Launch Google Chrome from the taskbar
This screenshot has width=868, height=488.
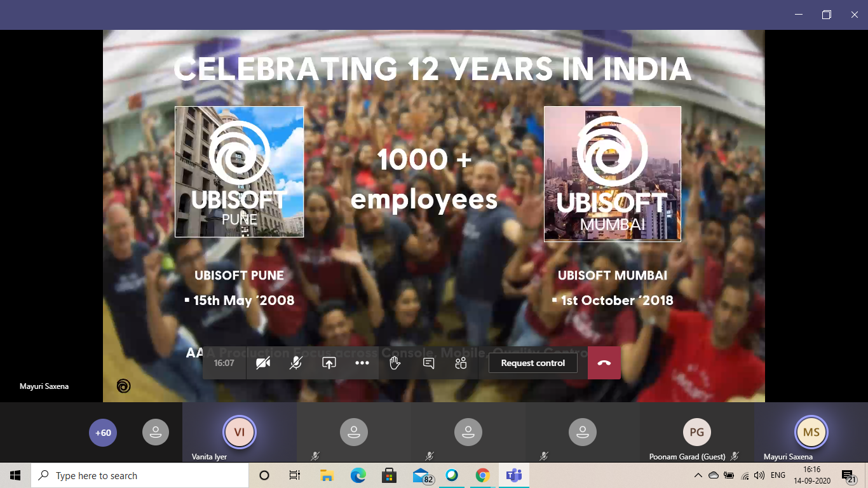tap(482, 475)
